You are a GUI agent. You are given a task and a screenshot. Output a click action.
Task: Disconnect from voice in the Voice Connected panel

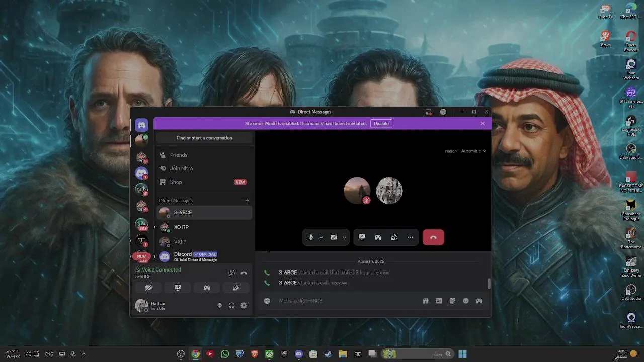pyautogui.click(x=244, y=273)
